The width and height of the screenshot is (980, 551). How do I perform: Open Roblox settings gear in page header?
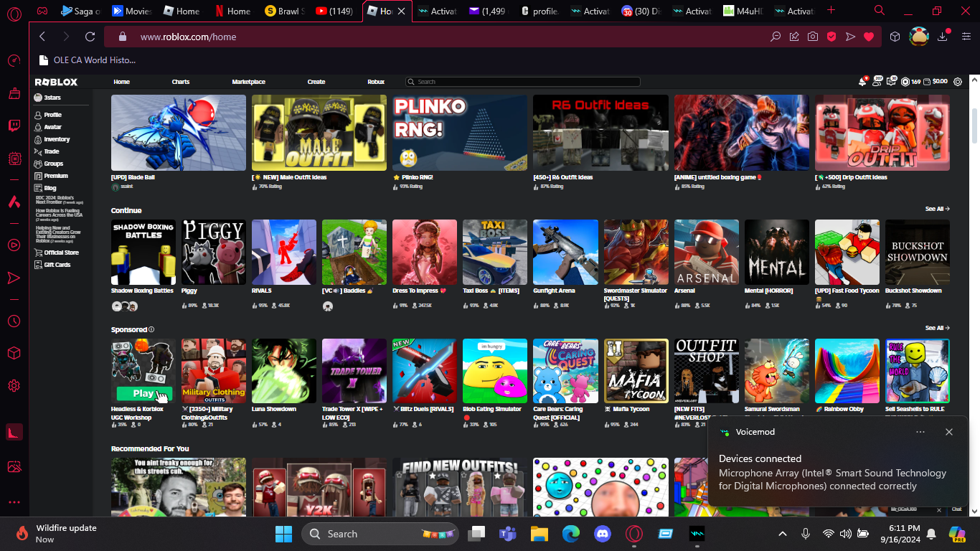click(x=958, y=82)
